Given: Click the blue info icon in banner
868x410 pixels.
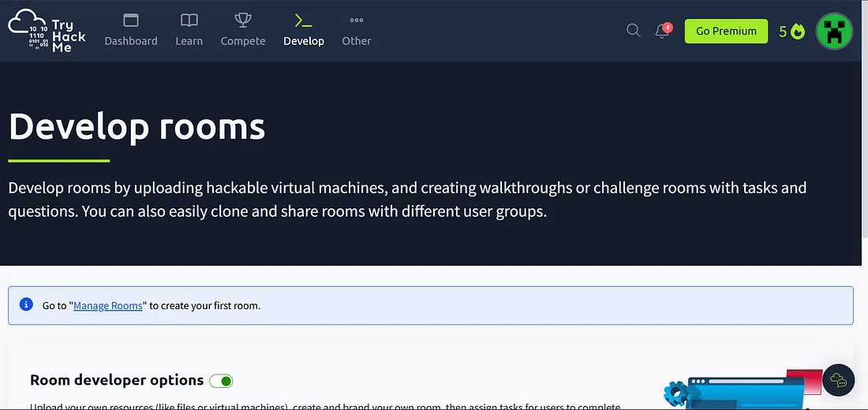Looking at the screenshot, I should 26,304.
